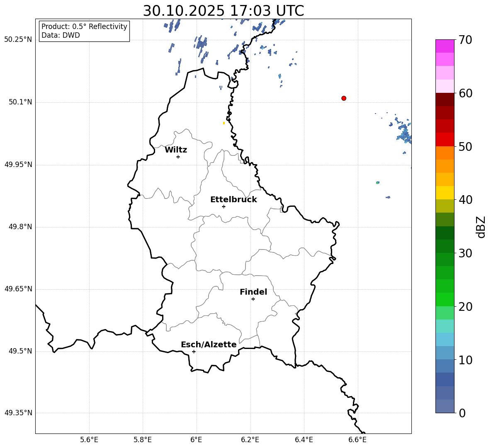
Task: Click the Product: 0.5° Reflectivity text
Action: pyautogui.click(x=84, y=26)
